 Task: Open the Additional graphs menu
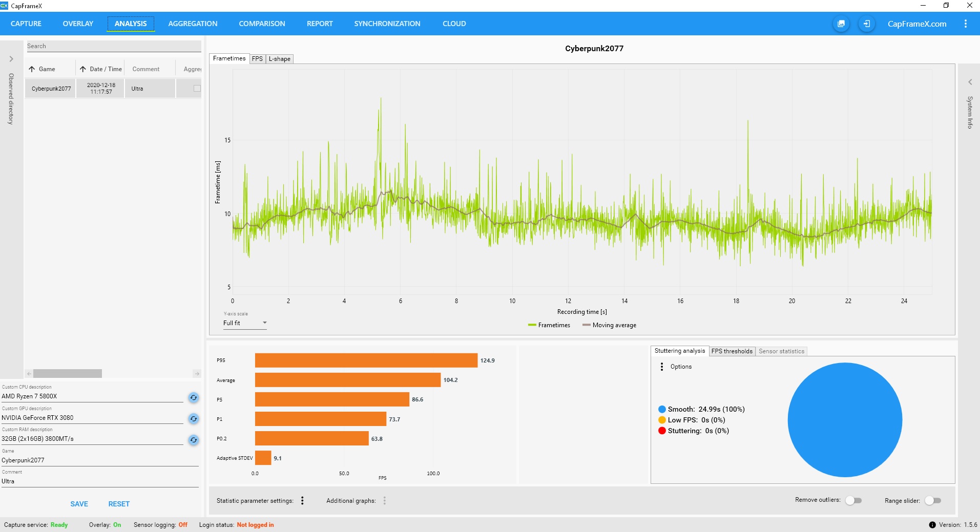point(384,501)
